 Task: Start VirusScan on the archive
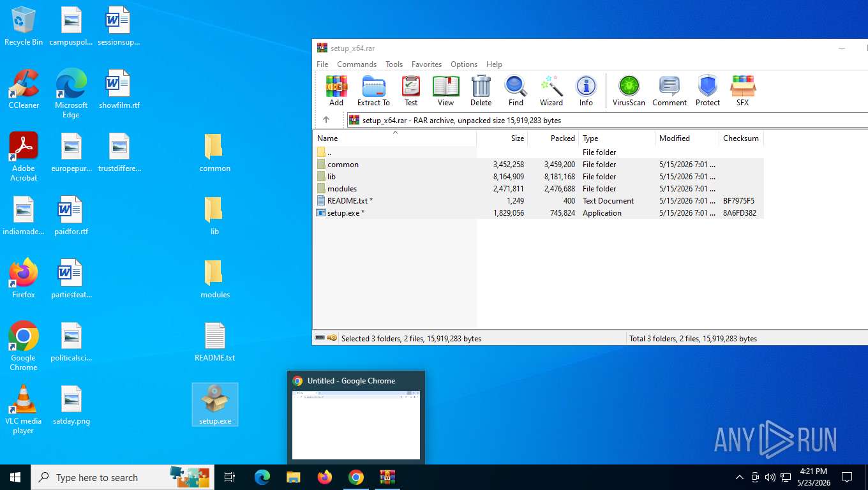[x=629, y=91]
